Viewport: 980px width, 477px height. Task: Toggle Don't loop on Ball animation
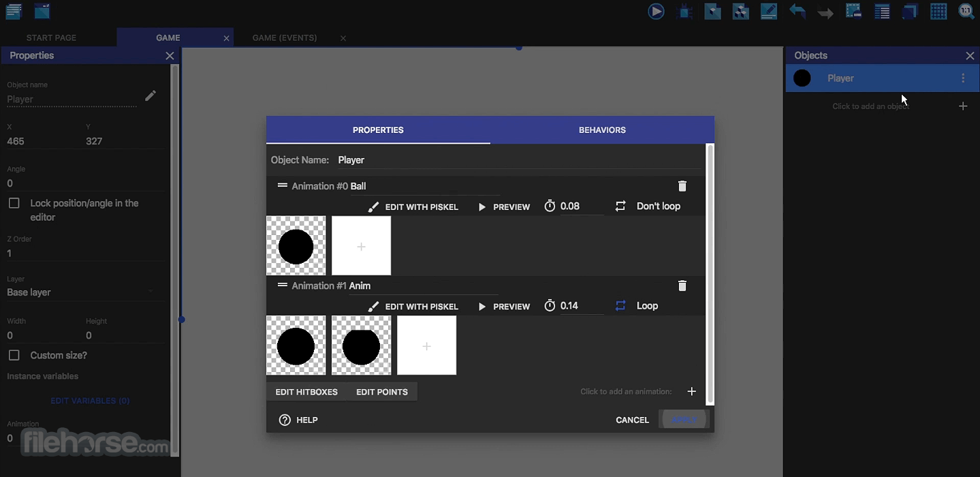click(648, 206)
